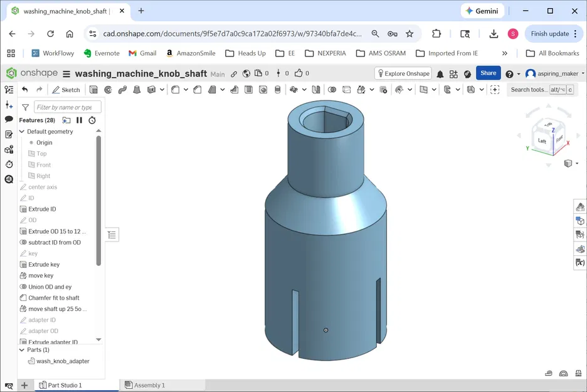Open versions and history clock icon
The height and width of the screenshot is (392, 587).
click(8, 164)
